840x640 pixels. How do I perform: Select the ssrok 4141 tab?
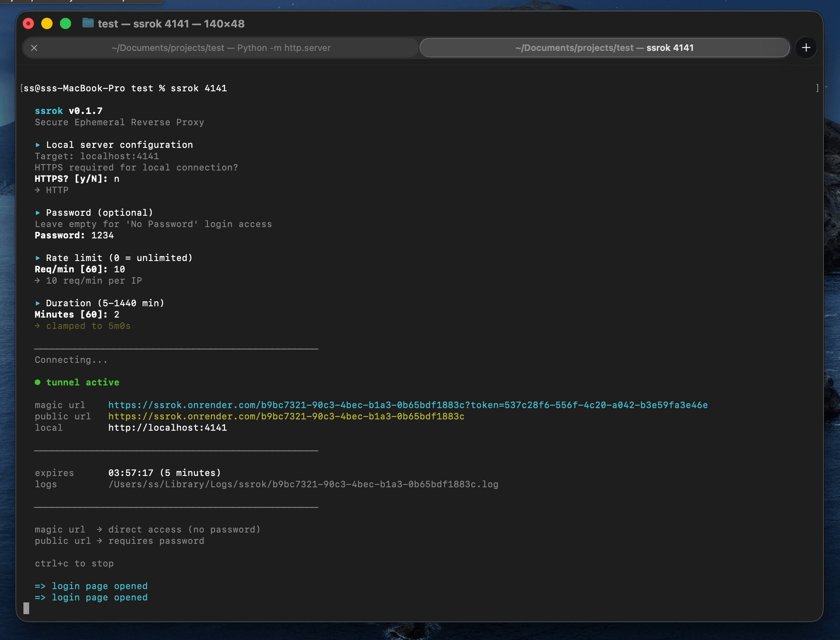point(604,48)
